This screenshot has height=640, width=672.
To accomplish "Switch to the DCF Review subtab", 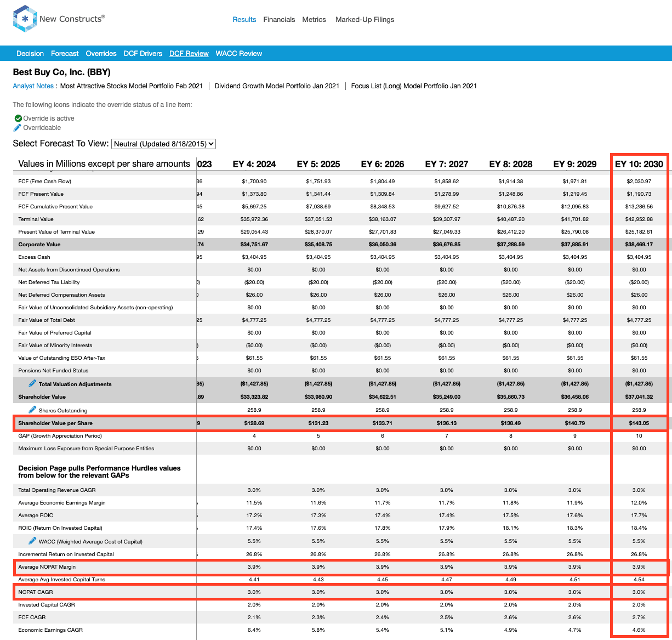I will click(189, 53).
